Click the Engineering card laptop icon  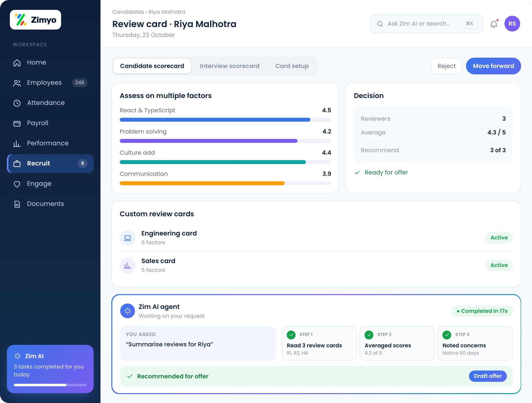click(x=128, y=238)
